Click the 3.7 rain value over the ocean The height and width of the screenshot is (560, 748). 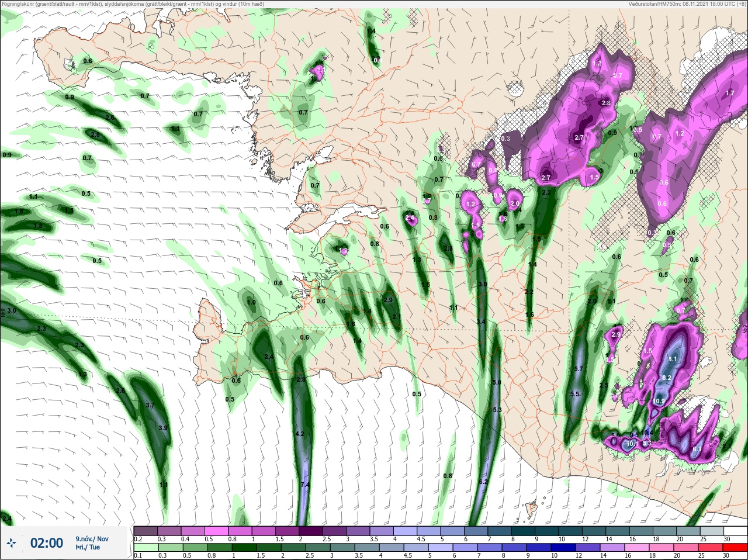point(150,405)
